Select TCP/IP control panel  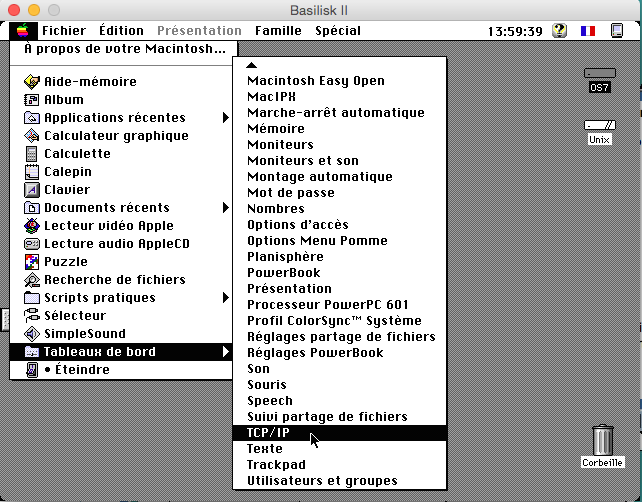(339, 433)
